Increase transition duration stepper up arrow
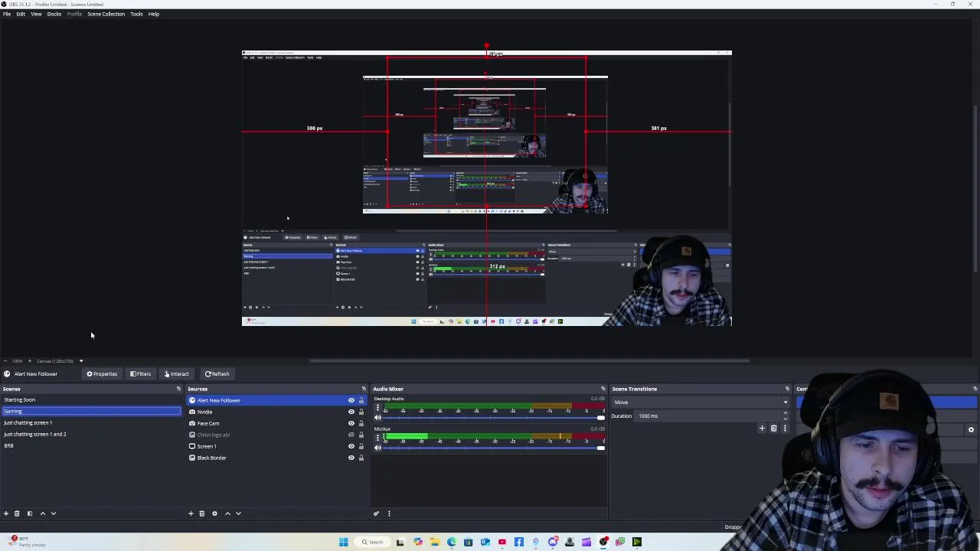 [785, 413]
